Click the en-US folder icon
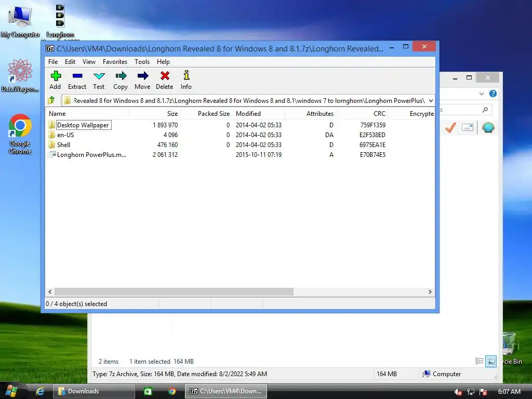Screen dimensions: 532x399 coord(51,135)
